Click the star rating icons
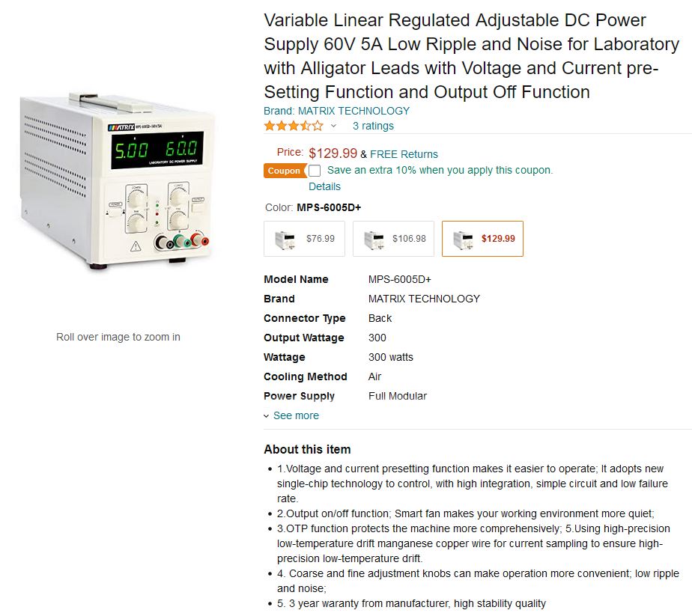 click(294, 126)
